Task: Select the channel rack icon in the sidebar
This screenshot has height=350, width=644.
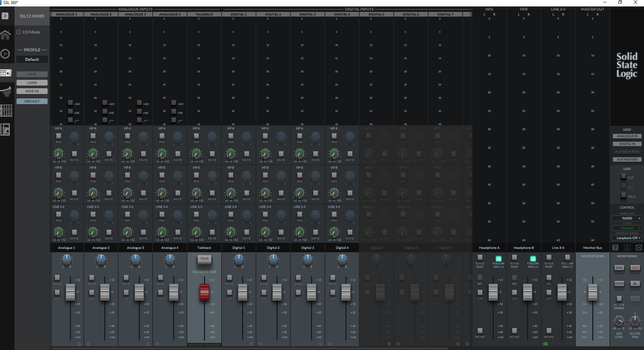Action: [x=6, y=129]
